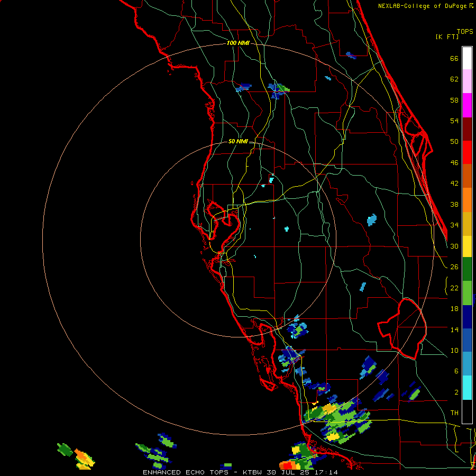Screen dimensions: 476x476
Task: Click the '38' legend value
Action: coord(454,204)
